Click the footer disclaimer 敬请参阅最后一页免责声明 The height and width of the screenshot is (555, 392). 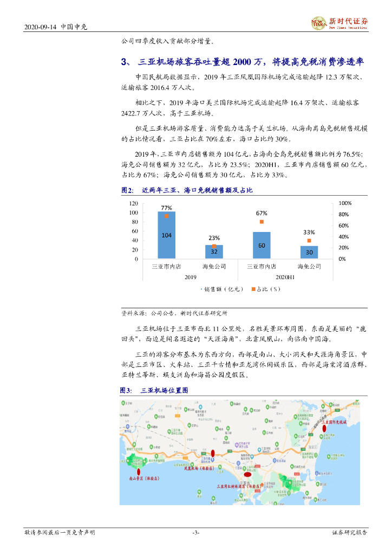(x=60, y=532)
